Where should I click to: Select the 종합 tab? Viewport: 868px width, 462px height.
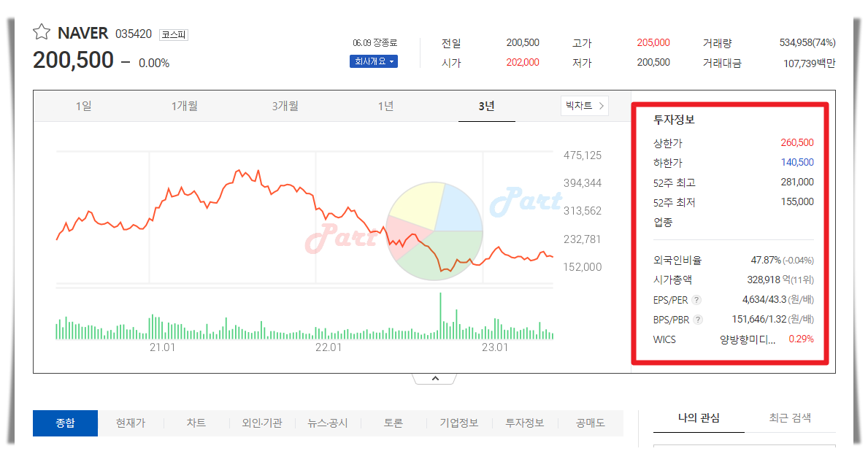pyautogui.click(x=65, y=423)
